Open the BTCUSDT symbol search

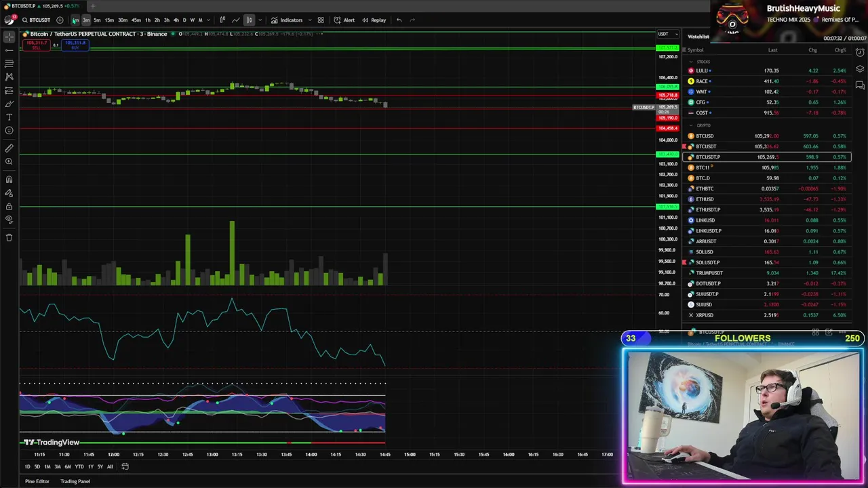tap(36, 20)
